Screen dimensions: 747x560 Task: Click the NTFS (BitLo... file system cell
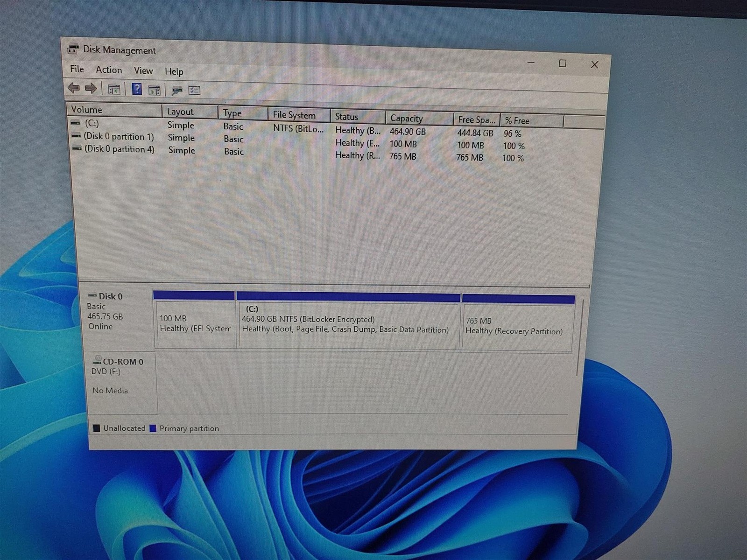point(298,128)
